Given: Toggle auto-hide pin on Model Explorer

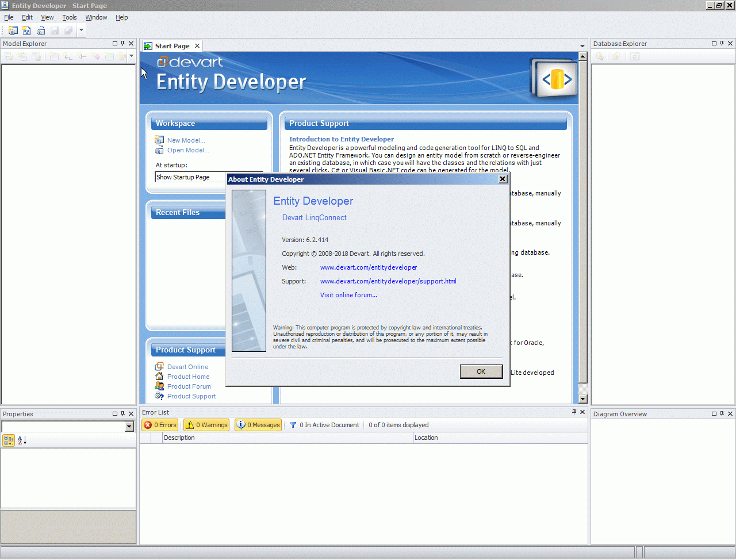Looking at the screenshot, I should point(123,44).
